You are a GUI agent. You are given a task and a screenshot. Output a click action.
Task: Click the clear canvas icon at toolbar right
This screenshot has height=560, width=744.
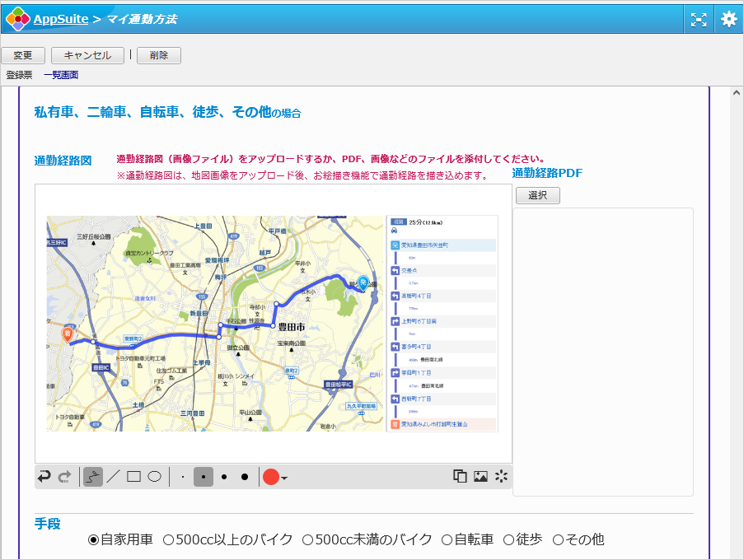tap(501, 476)
